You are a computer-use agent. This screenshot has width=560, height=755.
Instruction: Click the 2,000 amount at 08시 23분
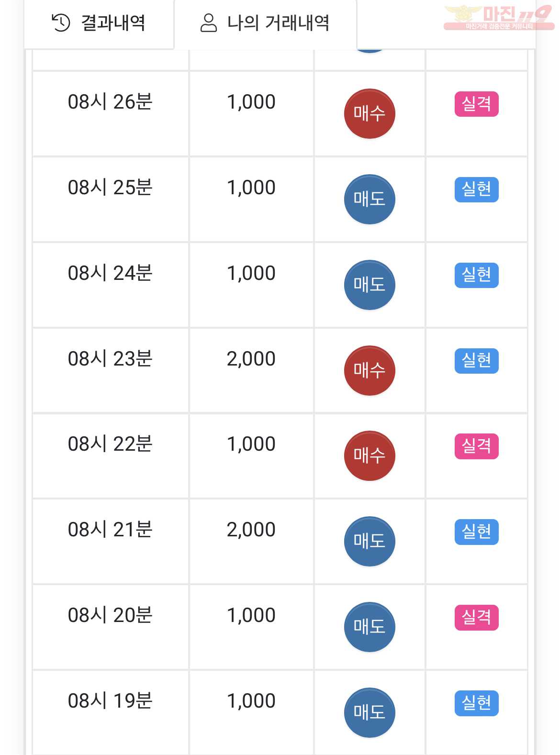click(251, 359)
